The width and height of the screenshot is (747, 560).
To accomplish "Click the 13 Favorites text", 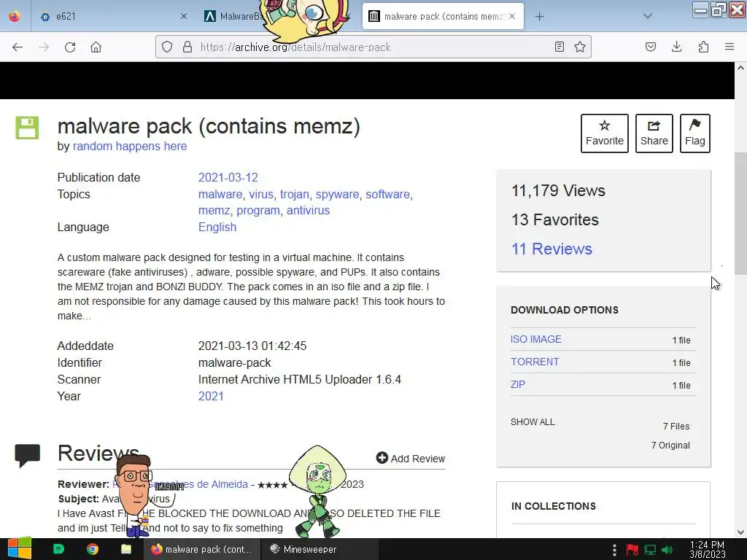I will click(x=555, y=219).
